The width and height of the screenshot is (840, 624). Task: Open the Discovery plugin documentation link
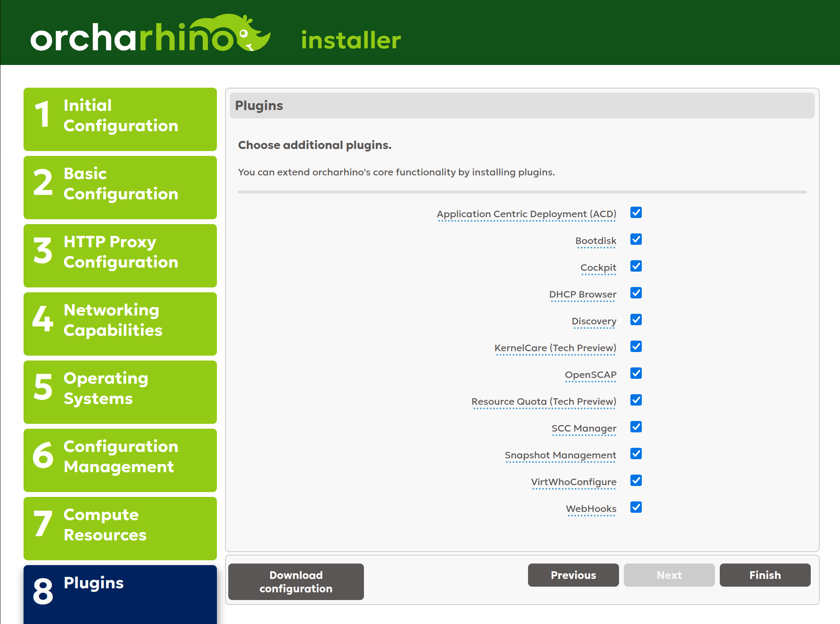click(x=594, y=321)
